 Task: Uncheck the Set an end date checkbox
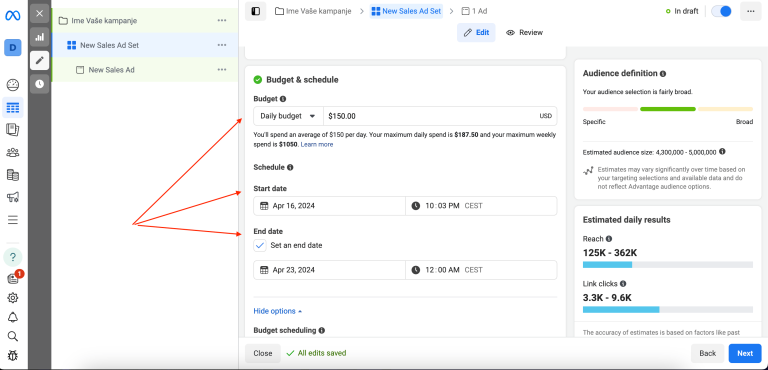pos(260,246)
